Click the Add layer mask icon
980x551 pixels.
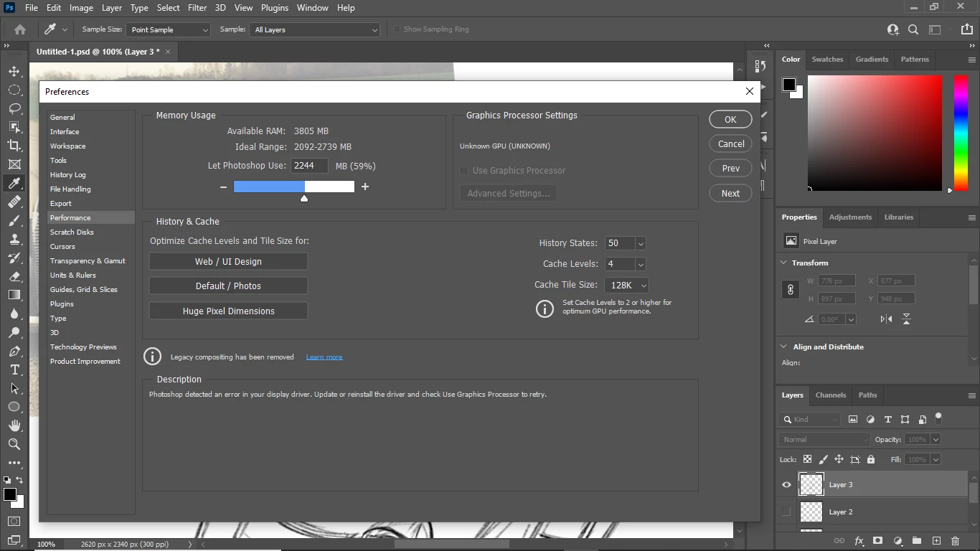point(877,540)
